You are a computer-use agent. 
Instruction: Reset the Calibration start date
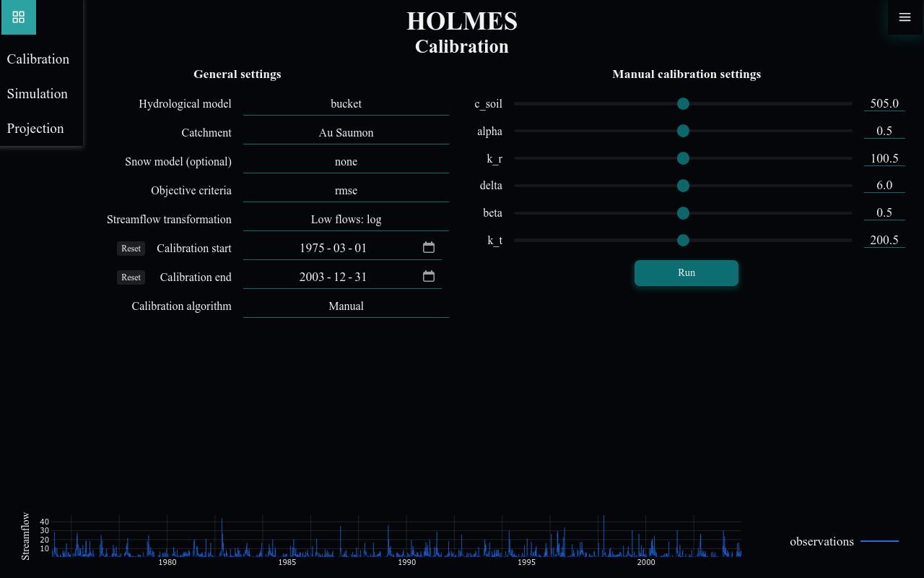click(x=131, y=248)
